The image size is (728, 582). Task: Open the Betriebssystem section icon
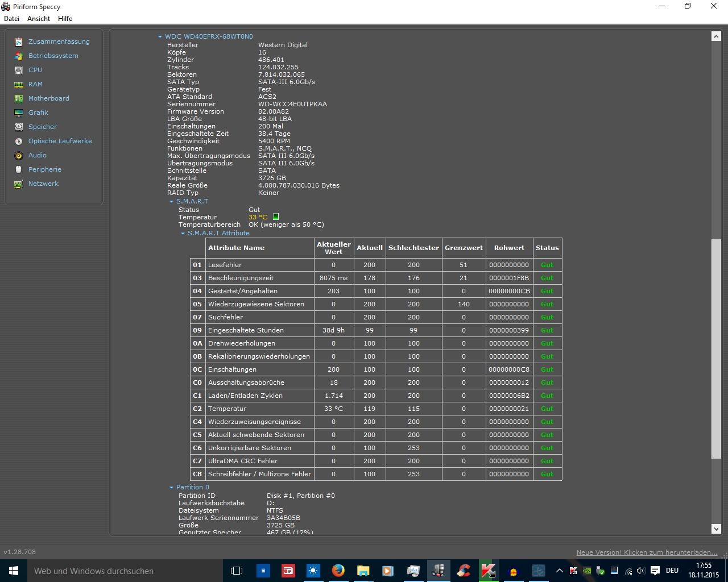coord(19,56)
